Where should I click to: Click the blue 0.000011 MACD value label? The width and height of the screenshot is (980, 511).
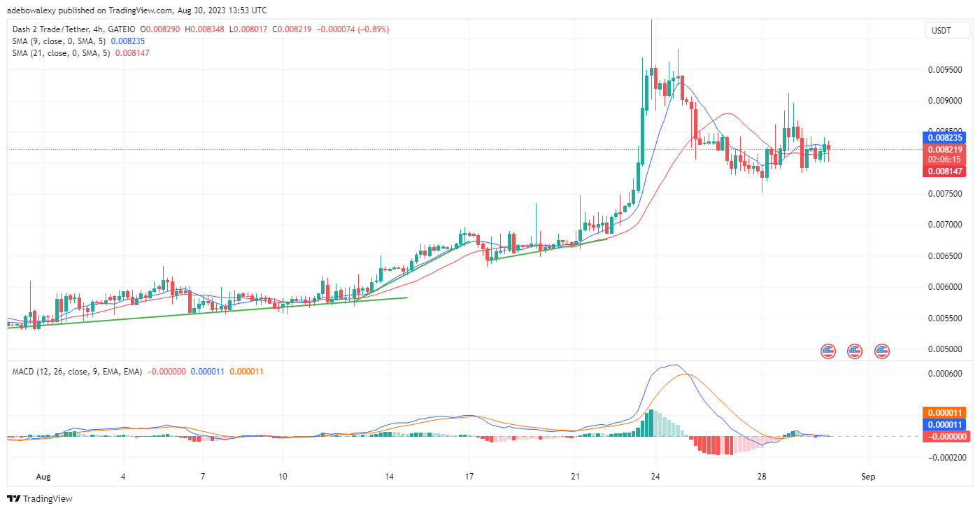(x=945, y=424)
